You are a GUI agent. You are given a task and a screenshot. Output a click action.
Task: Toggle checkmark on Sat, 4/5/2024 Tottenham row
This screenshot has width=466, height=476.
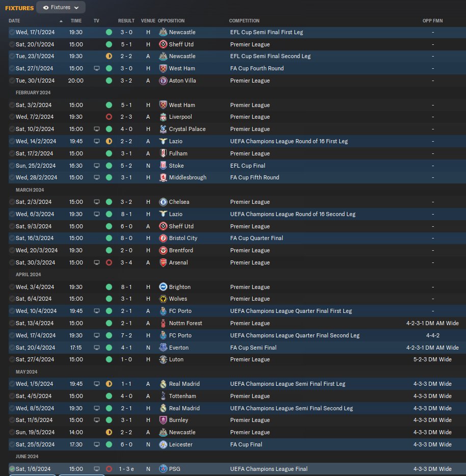(12, 396)
